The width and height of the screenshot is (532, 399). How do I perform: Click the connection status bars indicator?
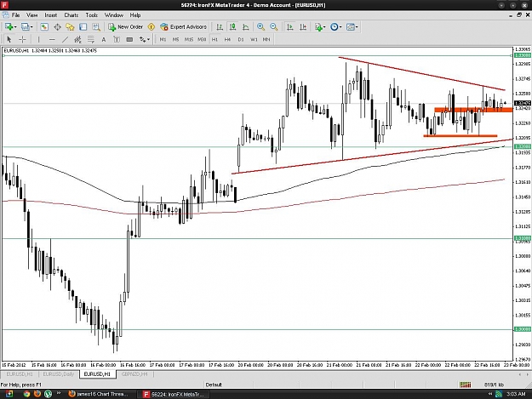click(465, 385)
